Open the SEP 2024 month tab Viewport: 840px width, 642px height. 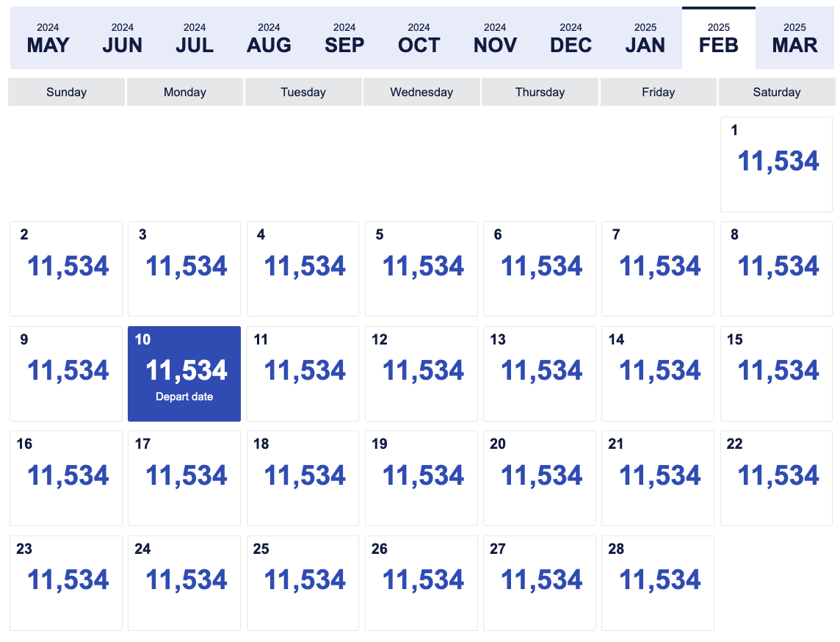pyautogui.click(x=344, y=38)
